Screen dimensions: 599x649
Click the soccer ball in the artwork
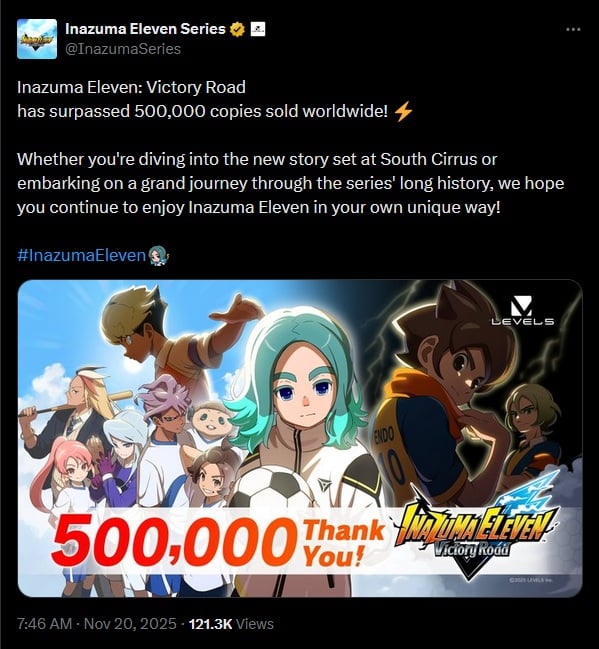click(x=272, y=487)
